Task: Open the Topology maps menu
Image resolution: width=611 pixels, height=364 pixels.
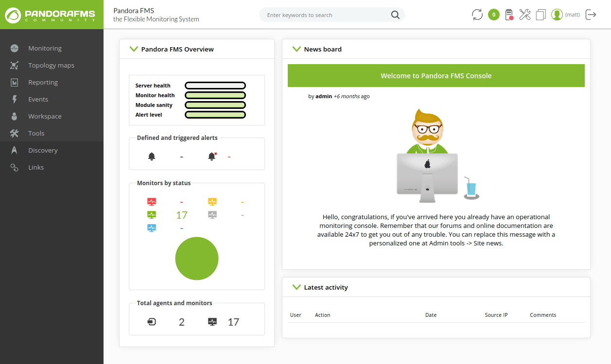Action: click(x=51, y=65)
